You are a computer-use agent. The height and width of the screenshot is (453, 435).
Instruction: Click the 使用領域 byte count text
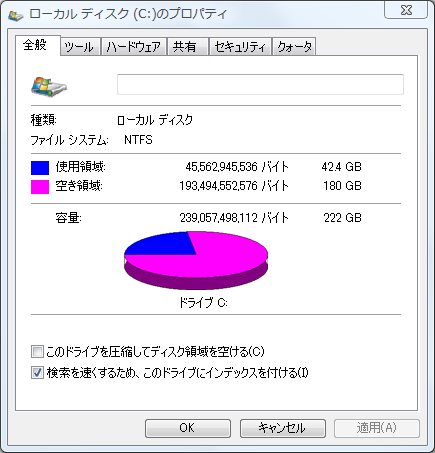[x=237, y=166]
